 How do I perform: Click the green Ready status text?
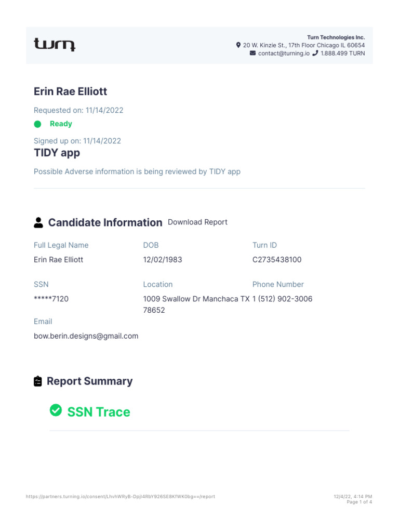(x=61, y=124)
